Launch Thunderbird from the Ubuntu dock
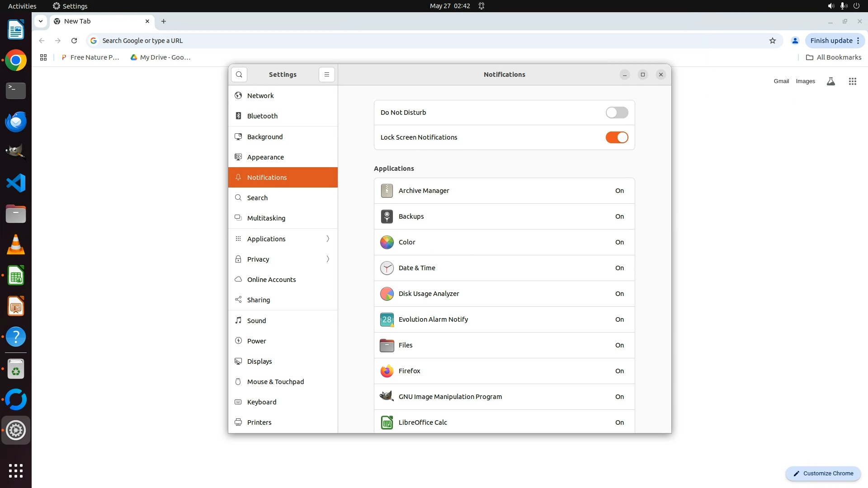 16,122
